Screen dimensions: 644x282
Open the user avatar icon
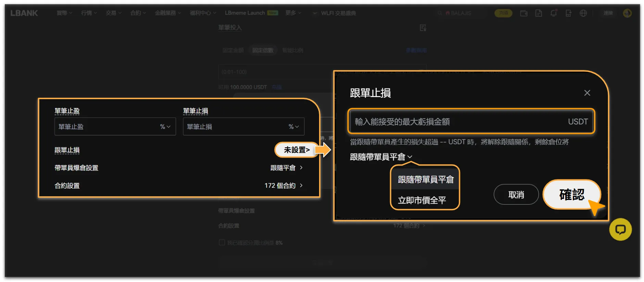[627, 13]
